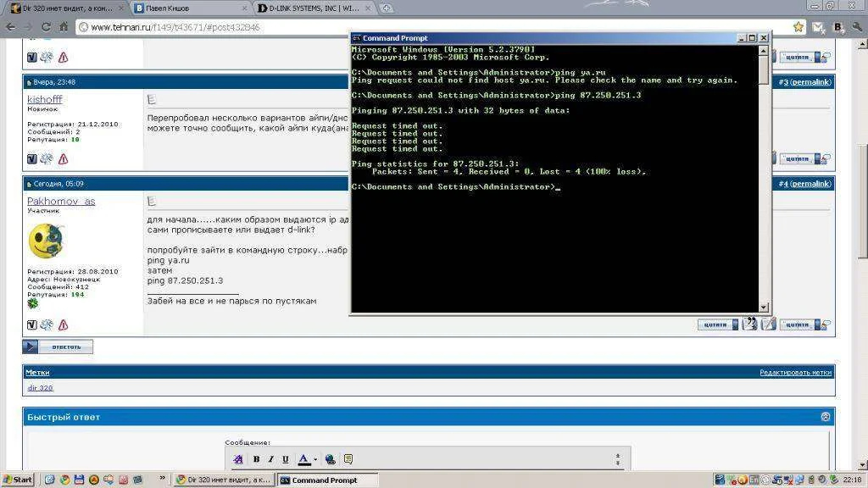
Task: Reload the tehnari.ru page
Action: coord(46,27)
